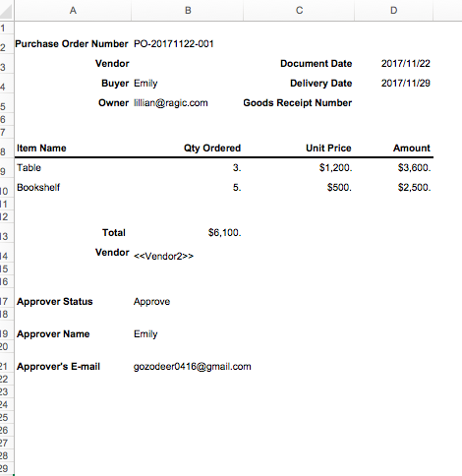Select column B header
Image resolution: width=462 pixels, height=476 pixels.
(188, 10)
